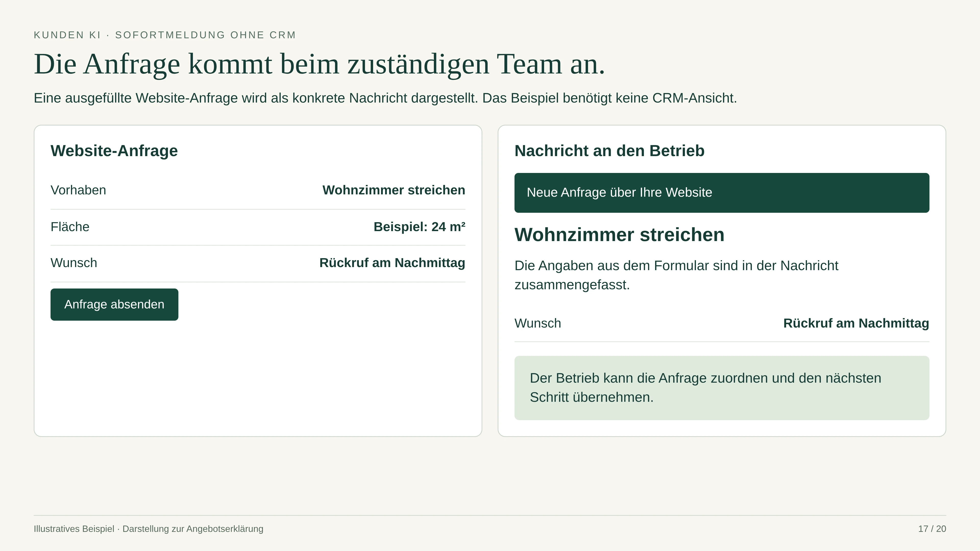Click the Kunden KI Sofortmeldung header label
The image size is (980, 551).
165,35
